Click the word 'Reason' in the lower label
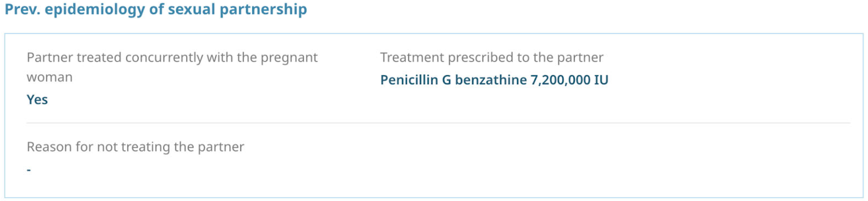Screen dimensions: 868x201 click(x=49, y=147)
